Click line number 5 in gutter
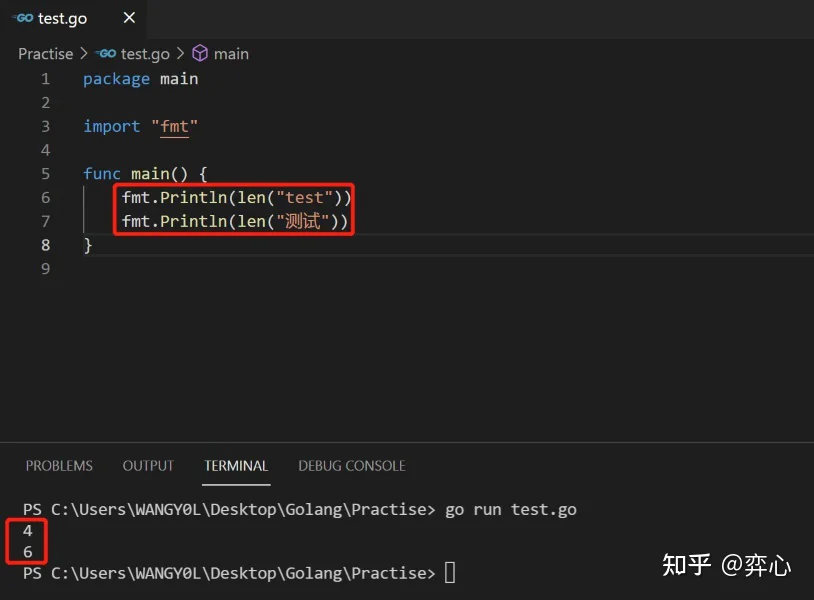Screen dimensions: 814x600 (x=46, y=173)
